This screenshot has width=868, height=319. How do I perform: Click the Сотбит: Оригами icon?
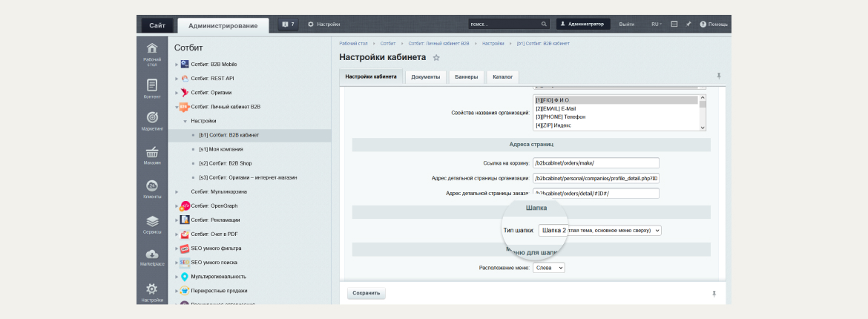coord(185,93)
